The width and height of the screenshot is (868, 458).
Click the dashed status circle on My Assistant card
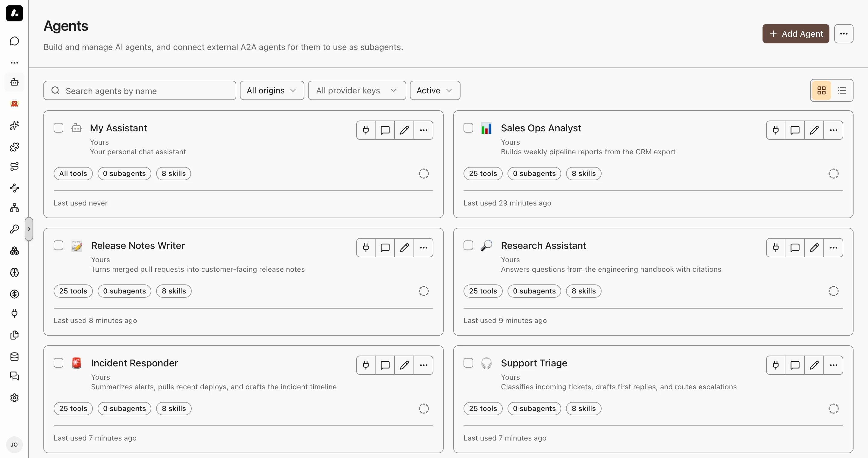[423, 174]
